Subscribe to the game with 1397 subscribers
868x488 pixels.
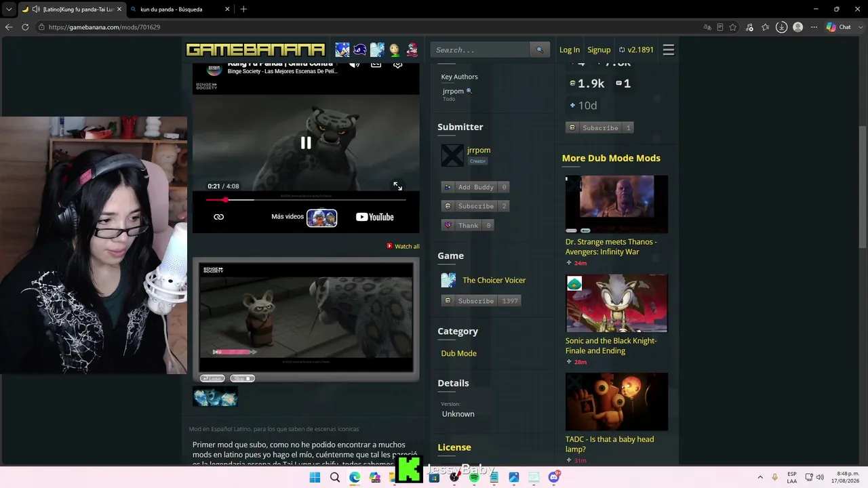click(481, 301)
